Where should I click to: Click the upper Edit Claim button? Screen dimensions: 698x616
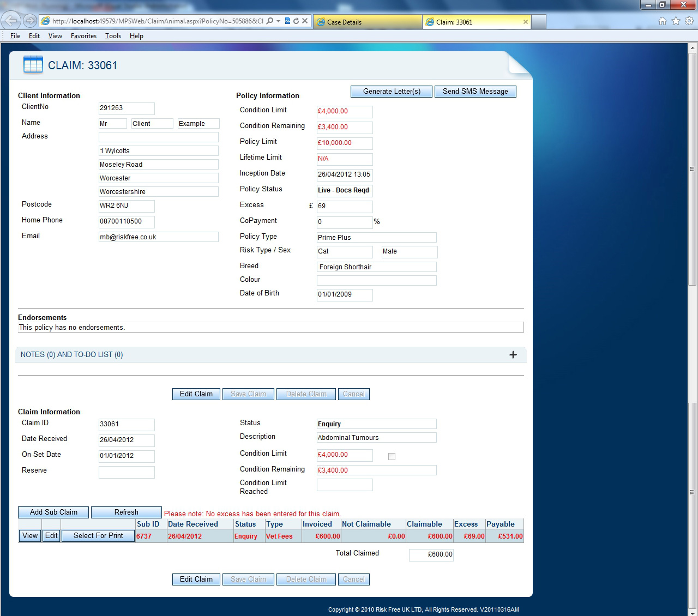[196, 394]
